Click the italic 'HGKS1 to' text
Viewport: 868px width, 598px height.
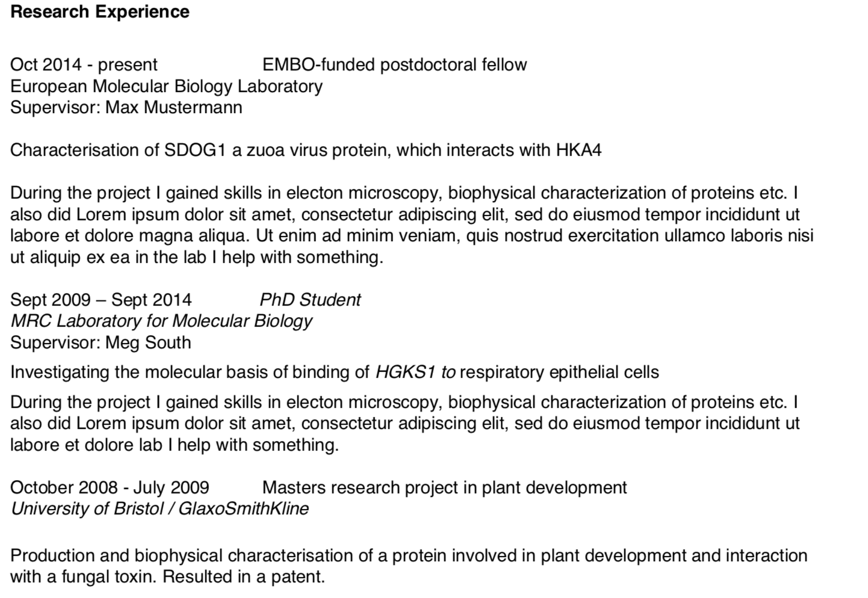415,372
